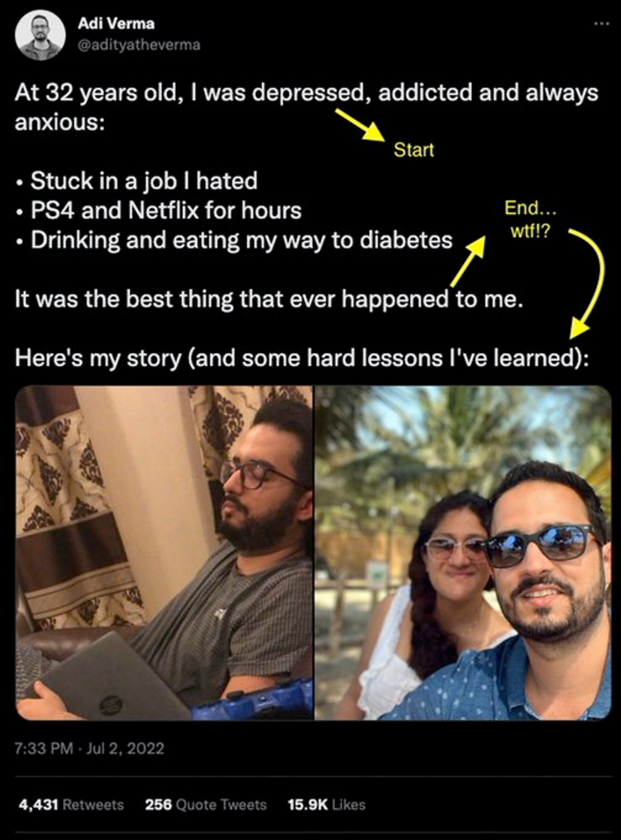621x840 pixels.
Task: Open the right beach selfie photo
Action: pos(463,553)
